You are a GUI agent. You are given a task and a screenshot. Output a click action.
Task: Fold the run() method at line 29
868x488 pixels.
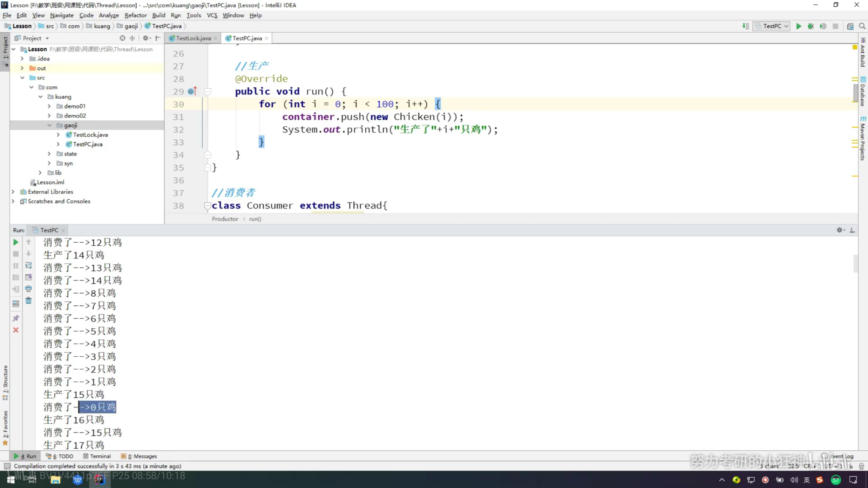click(208, 91)
